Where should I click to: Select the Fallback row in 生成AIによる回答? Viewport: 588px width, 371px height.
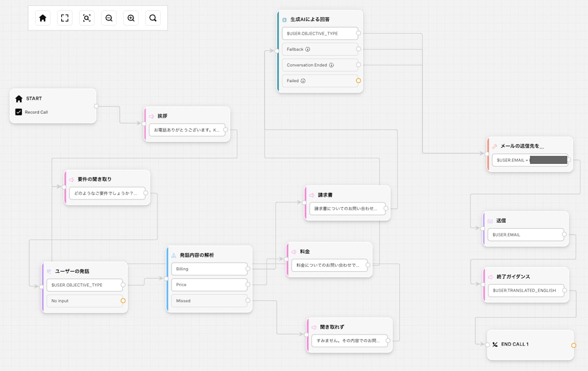320,49
